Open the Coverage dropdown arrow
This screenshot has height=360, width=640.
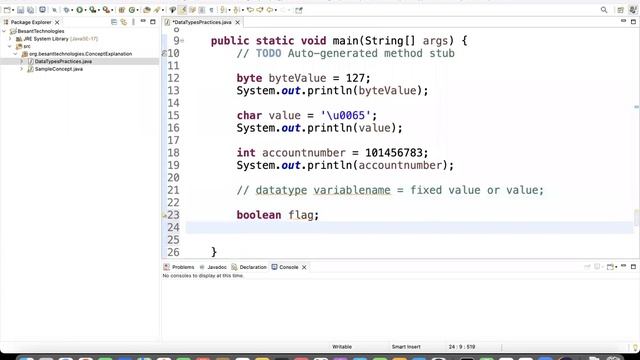coord(99,10)
